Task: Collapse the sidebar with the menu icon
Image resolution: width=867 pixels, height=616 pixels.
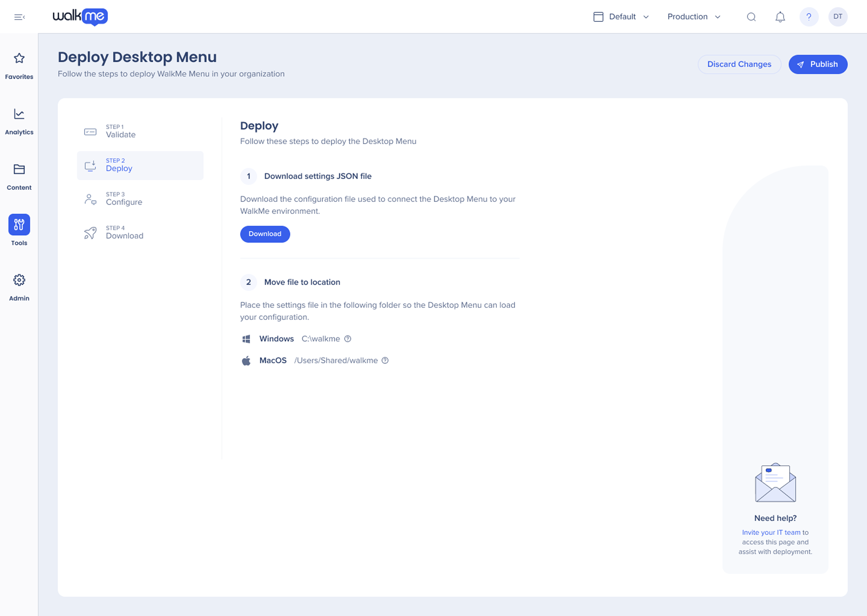Action: tap(19, 17)
